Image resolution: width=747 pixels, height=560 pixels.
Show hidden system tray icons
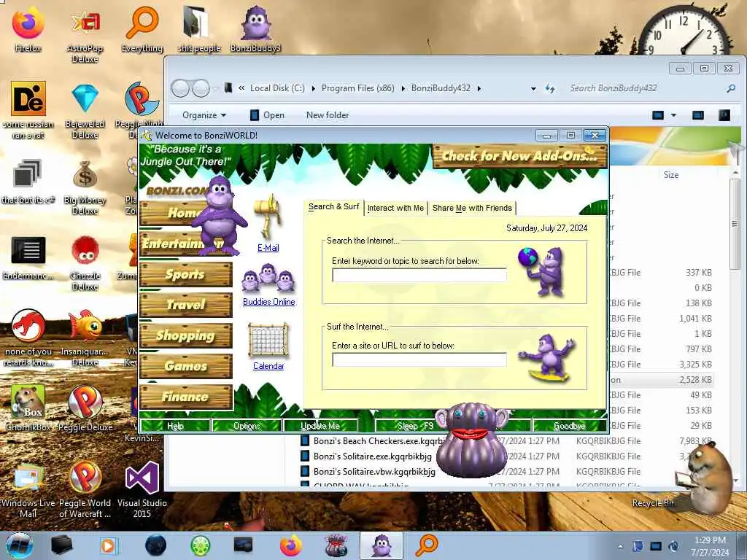[x=620, y=546]
